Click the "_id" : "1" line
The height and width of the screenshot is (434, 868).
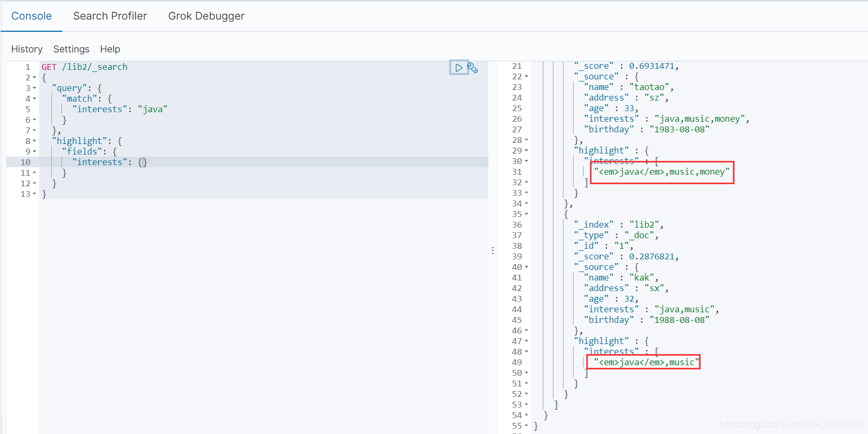click(603, 246)
